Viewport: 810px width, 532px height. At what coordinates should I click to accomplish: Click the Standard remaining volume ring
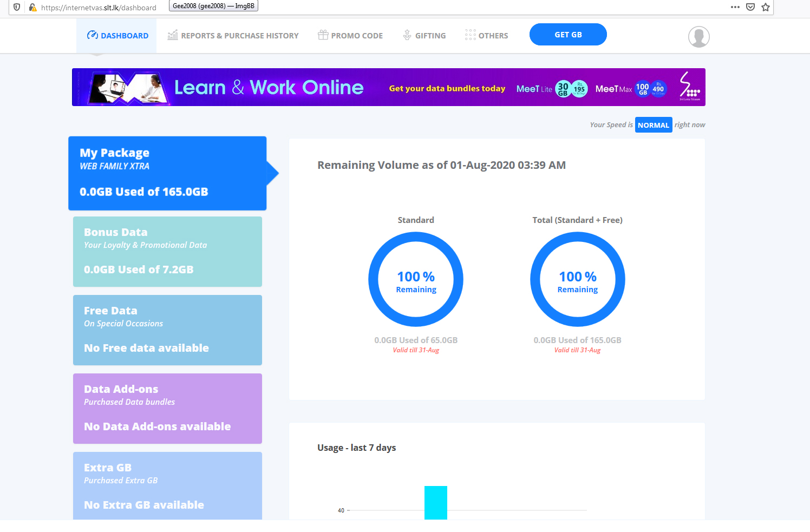(416, 279)
